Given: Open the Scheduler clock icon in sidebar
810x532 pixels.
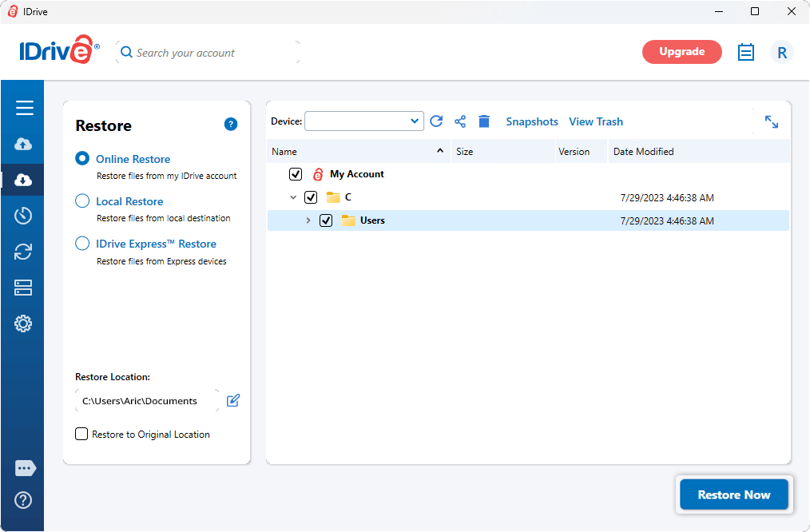Looking at the screenshot, I should (x=23, y=216).
